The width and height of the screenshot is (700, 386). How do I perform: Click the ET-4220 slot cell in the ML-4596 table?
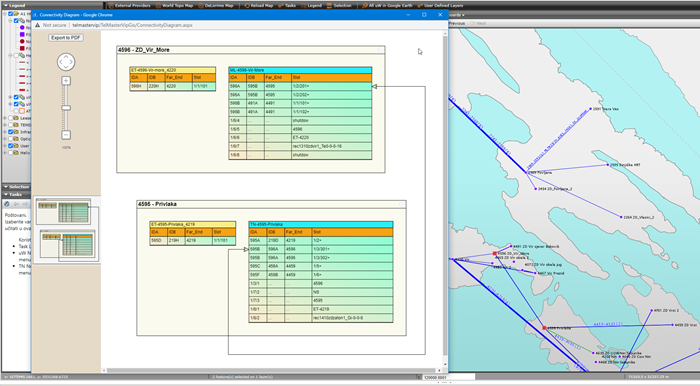click(x=331, y=137)
